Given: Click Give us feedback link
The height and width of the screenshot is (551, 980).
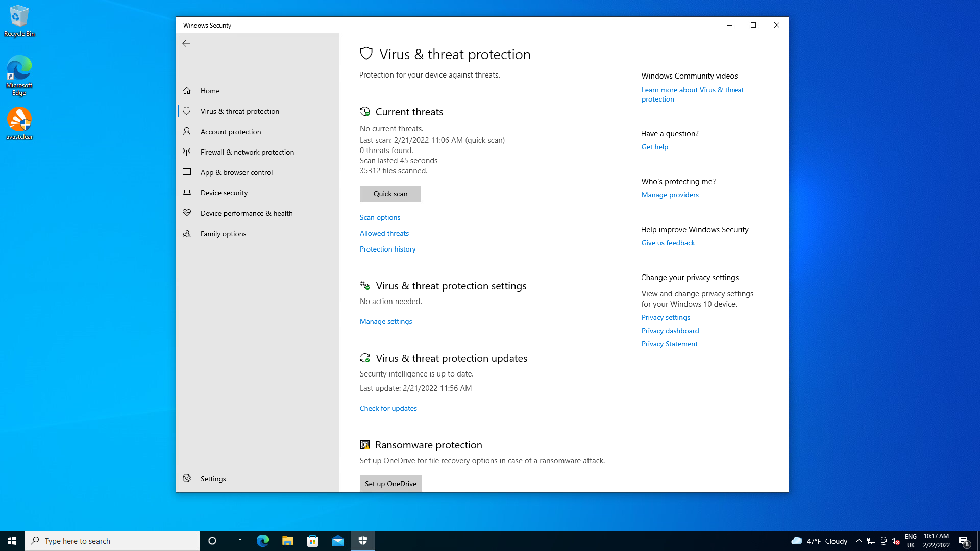Looking at the screenshot, I should tap(668, 243).
